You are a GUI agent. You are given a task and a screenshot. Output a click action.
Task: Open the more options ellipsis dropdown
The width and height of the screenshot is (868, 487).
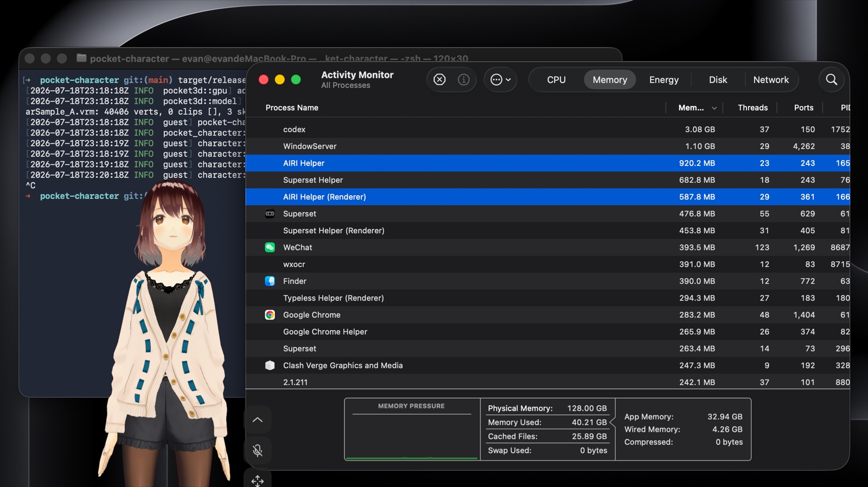(500, 80)
